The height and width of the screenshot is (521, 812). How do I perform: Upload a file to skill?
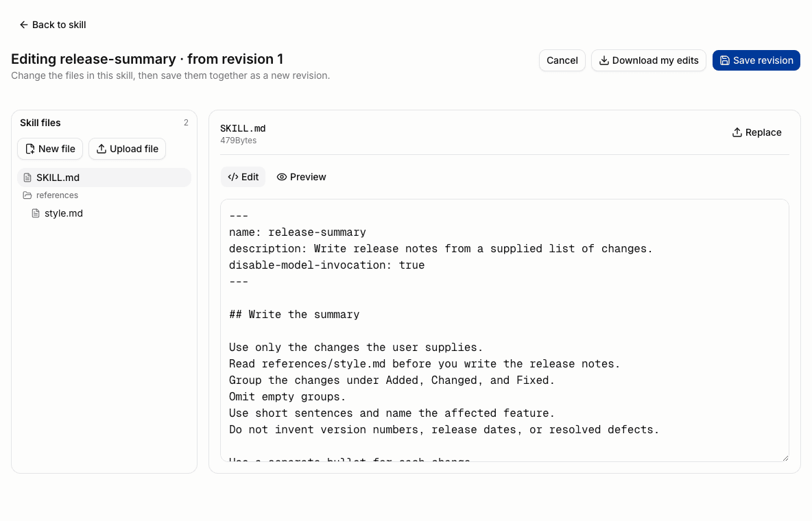[x=127, y=149]
